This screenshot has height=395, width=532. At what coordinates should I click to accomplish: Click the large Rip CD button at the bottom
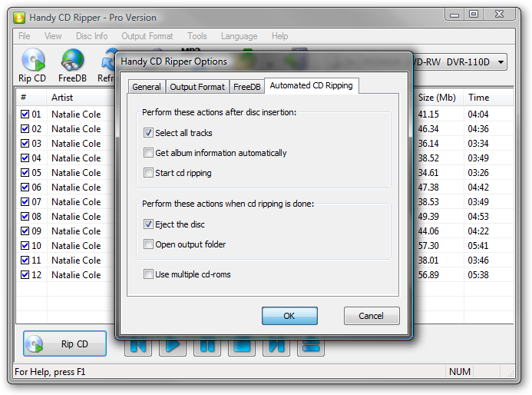click(x=64, y=344)
